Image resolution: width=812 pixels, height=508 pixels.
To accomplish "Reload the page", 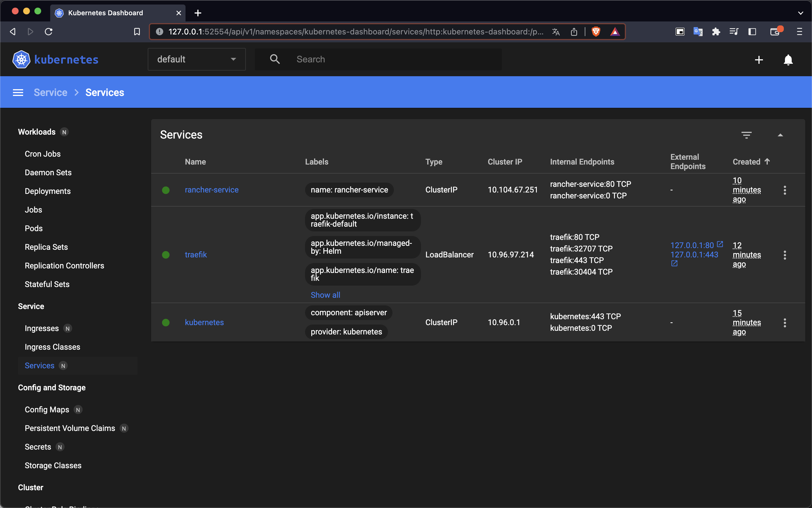I will (x=49, y=32).
